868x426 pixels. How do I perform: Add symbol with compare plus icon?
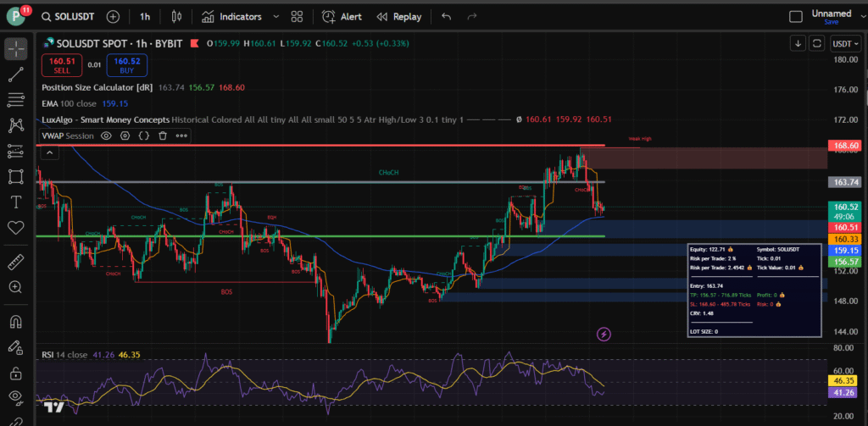[113, 17]
